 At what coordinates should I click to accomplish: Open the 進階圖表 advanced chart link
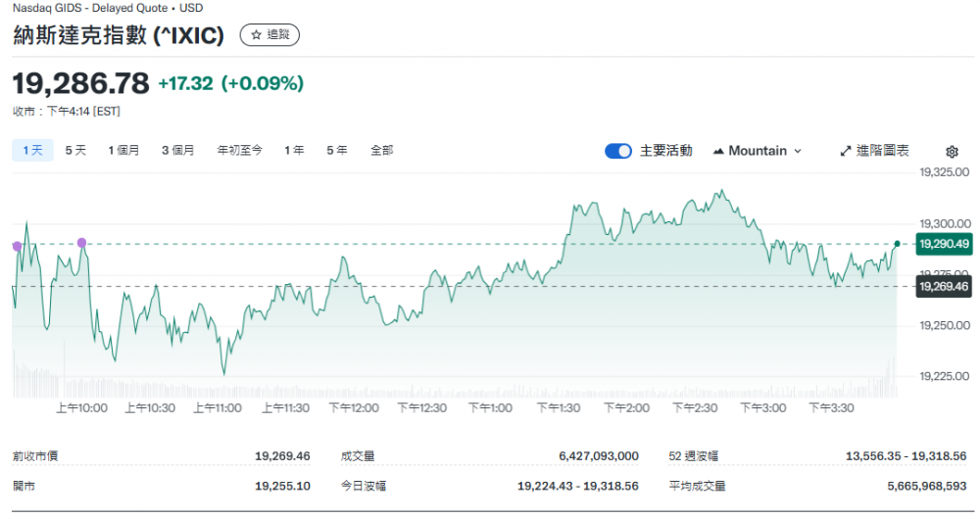(x=882, y=151)
